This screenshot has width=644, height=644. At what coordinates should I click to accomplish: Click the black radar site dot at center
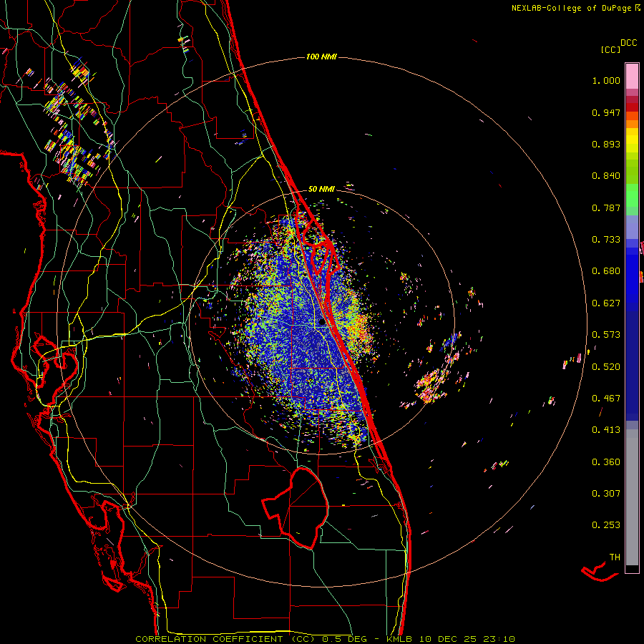click(323, 322)
